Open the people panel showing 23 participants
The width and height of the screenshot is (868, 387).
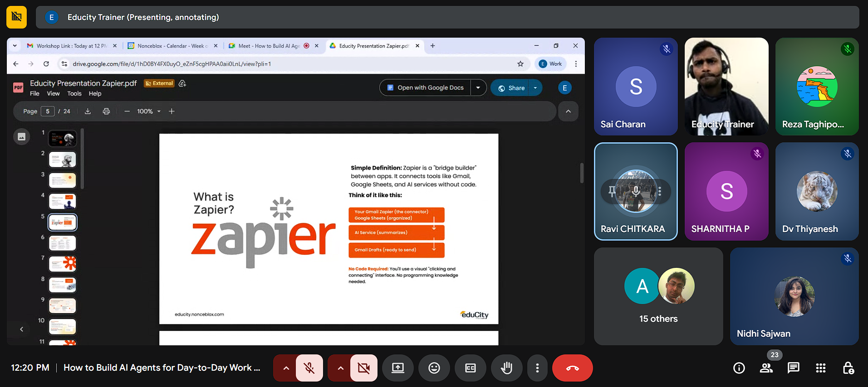pos(766,368)
